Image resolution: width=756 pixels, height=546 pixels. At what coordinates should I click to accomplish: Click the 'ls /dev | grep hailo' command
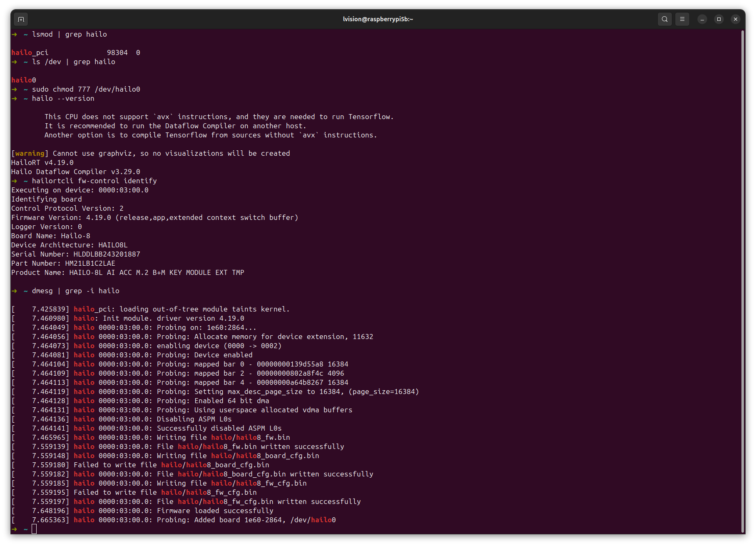74,62
